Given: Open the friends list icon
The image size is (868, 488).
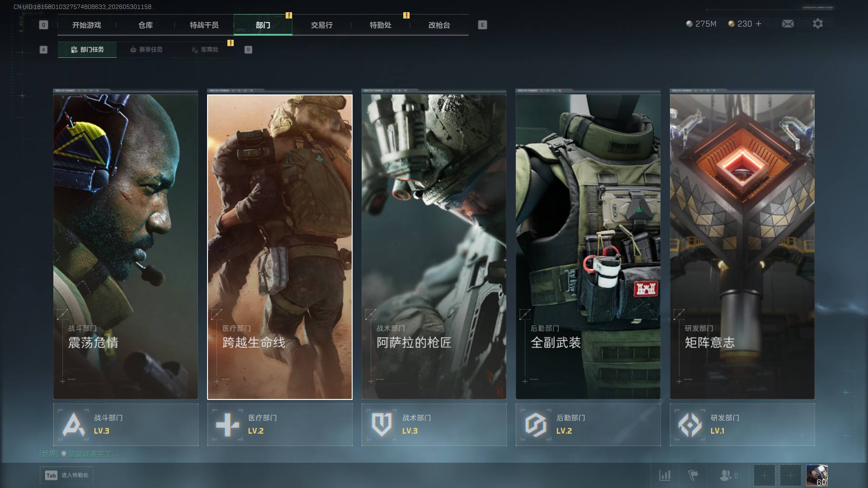Looking at the screenshot, I should [x=725, y=475].
